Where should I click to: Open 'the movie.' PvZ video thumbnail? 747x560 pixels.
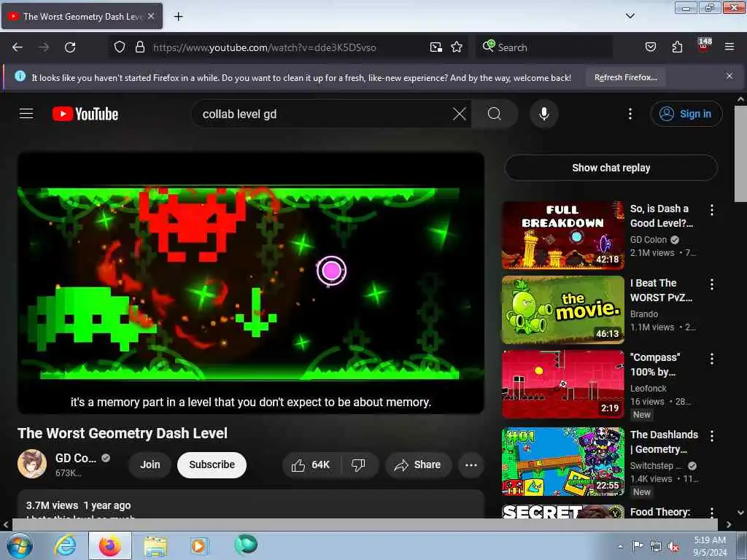(x=562, y=309)
